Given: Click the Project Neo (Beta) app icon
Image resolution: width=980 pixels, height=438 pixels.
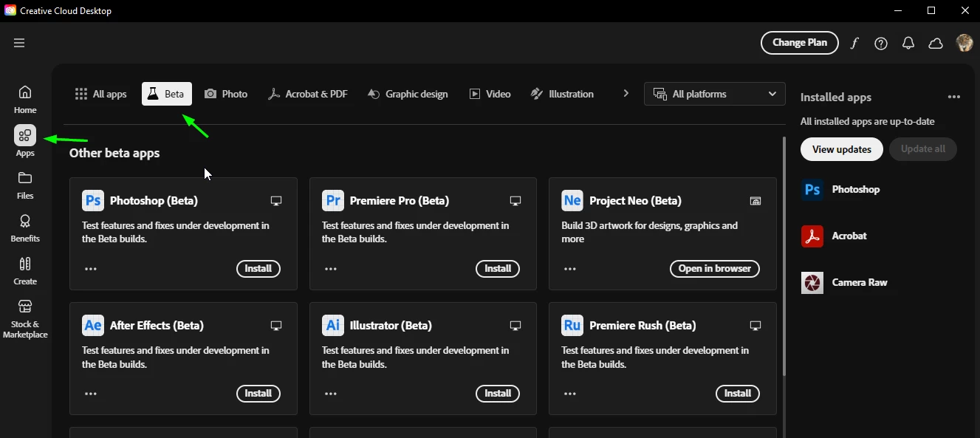Looking at the screenshot, I should tap(572, 200).
